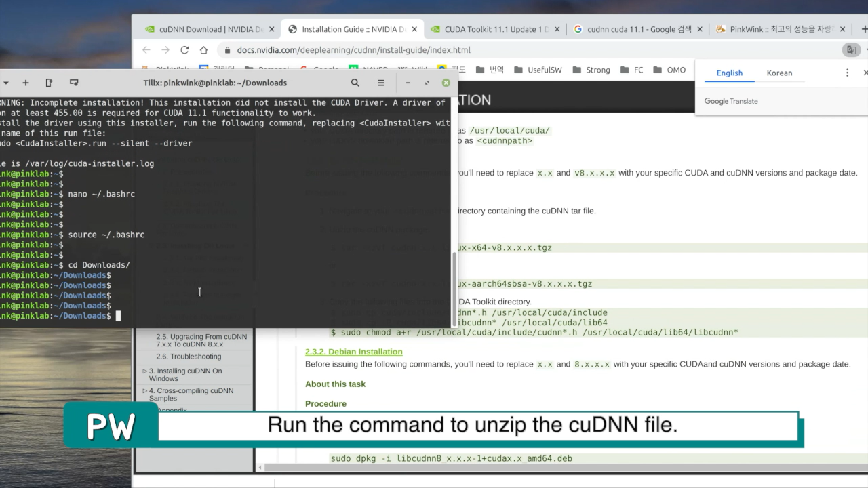Open 2.6. Troubleshooting sidebar link
This screenshot has width=868, height=488.
click(189, 357)
